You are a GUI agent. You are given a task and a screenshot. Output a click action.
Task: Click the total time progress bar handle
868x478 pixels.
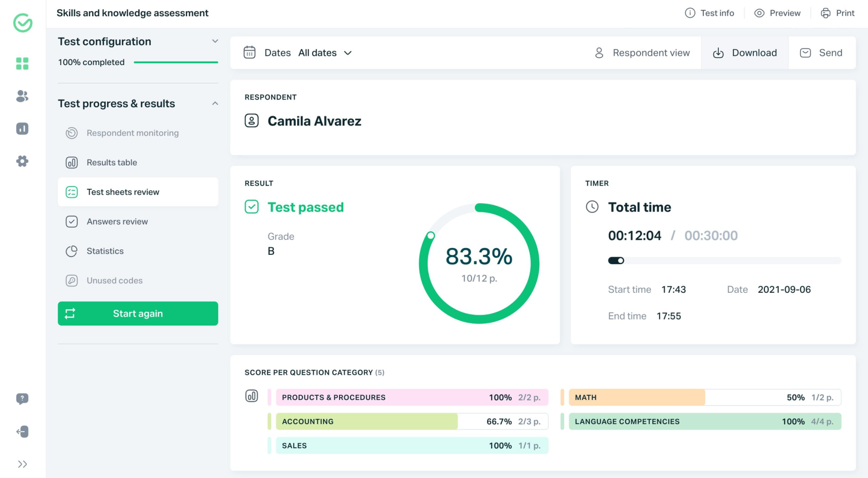tap(621, 261)
